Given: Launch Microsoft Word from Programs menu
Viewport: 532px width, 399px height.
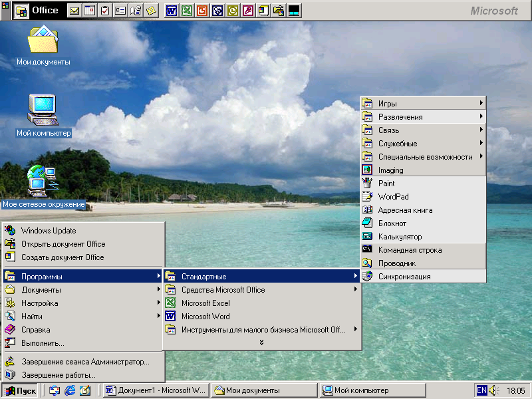Looking at the screenshot, I should click(x=262, y=317).
